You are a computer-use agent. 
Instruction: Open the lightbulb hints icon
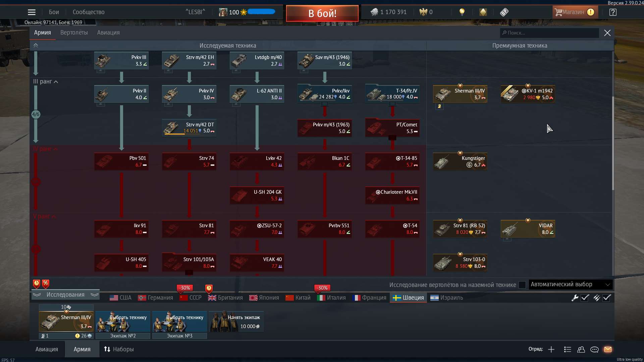click(x=462, y=12)
